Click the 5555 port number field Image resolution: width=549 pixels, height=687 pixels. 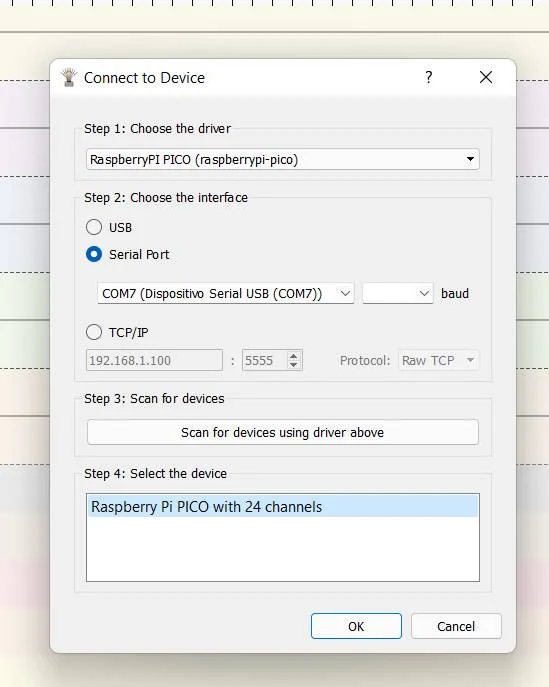[265, 360]
